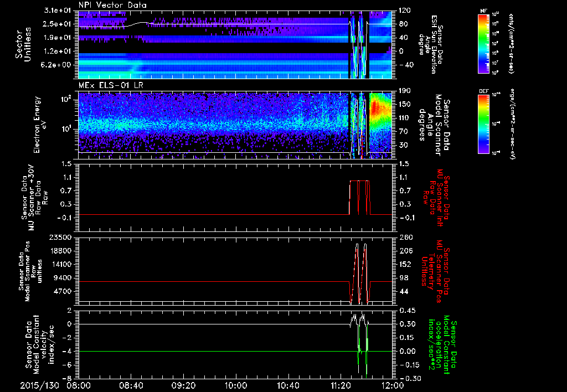Click the 09:20 time tick label
Screen dimensions: 567x392
point(183,385)
